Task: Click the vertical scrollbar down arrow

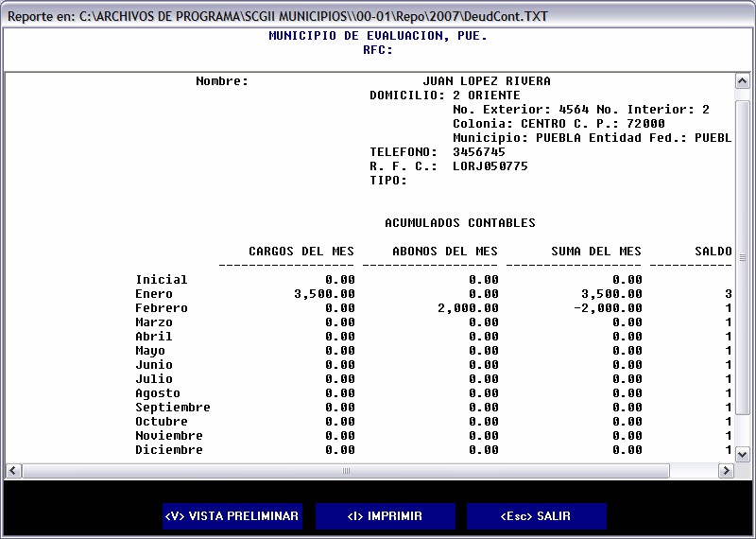Action: 742,454
